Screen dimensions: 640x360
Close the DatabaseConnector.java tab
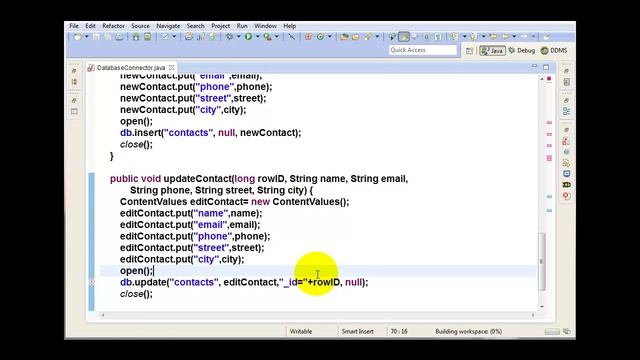click(171, 67)
